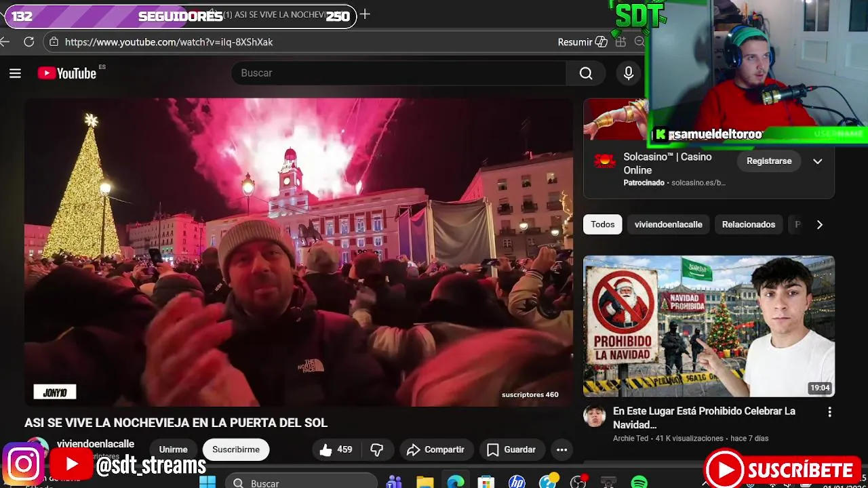Click the YouTube search magnifier button

(x=586, y=73)
